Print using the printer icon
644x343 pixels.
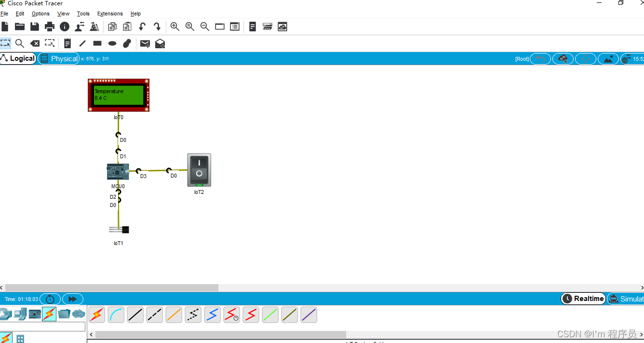coord(50,27)
